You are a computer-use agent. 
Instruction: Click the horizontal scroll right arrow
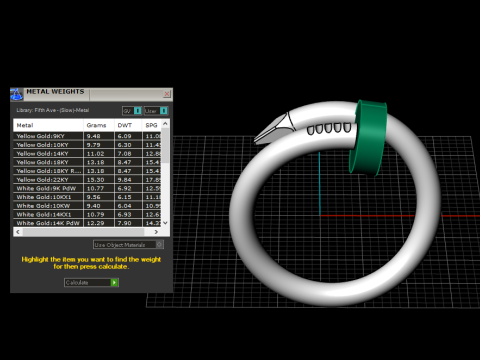pyautogui.click(x=156, y=232)
